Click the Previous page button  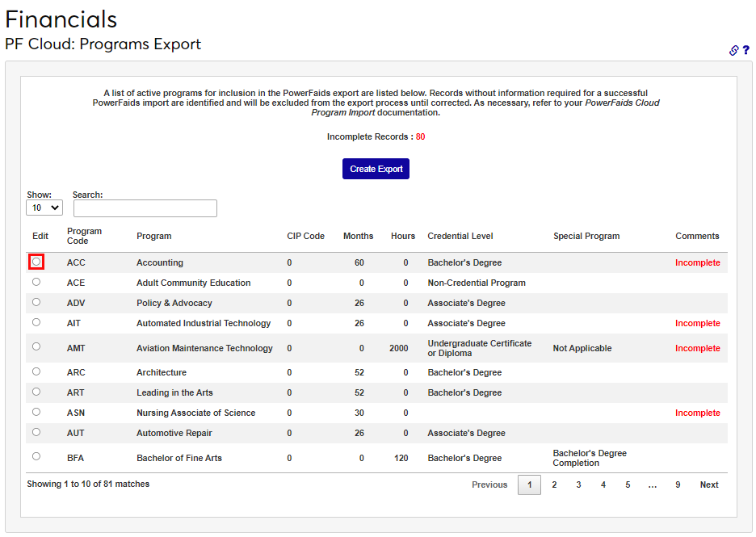[x=489, y=485]
